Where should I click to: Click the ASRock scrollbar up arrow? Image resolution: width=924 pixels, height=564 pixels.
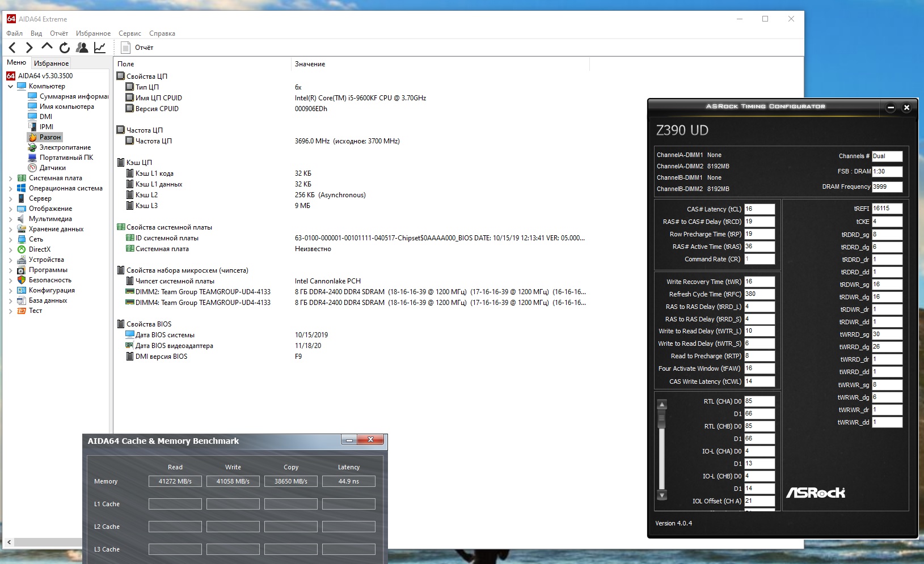coord(661,404)
